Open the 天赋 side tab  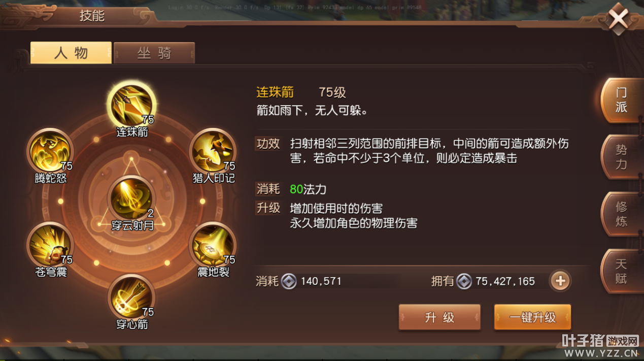tap(621, 271)
